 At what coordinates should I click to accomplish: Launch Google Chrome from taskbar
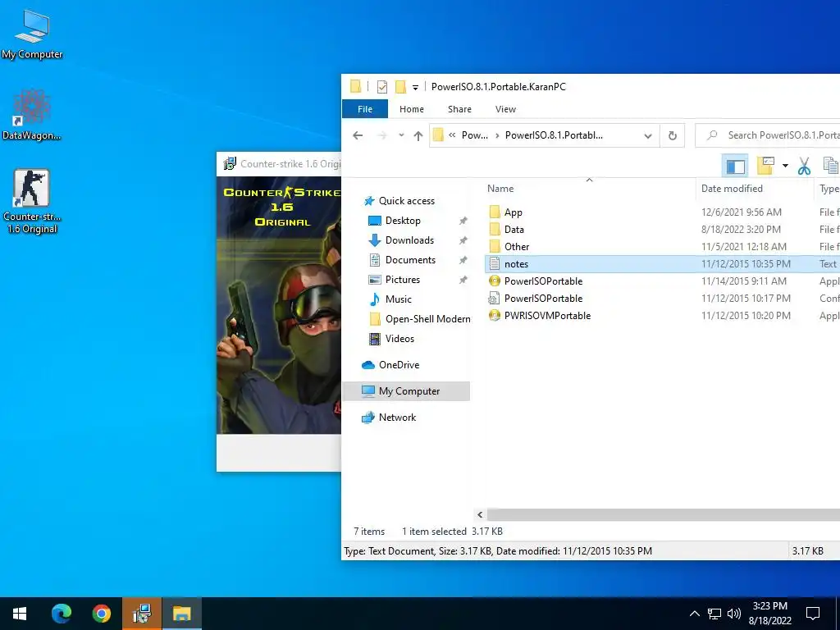click(101, 614)
